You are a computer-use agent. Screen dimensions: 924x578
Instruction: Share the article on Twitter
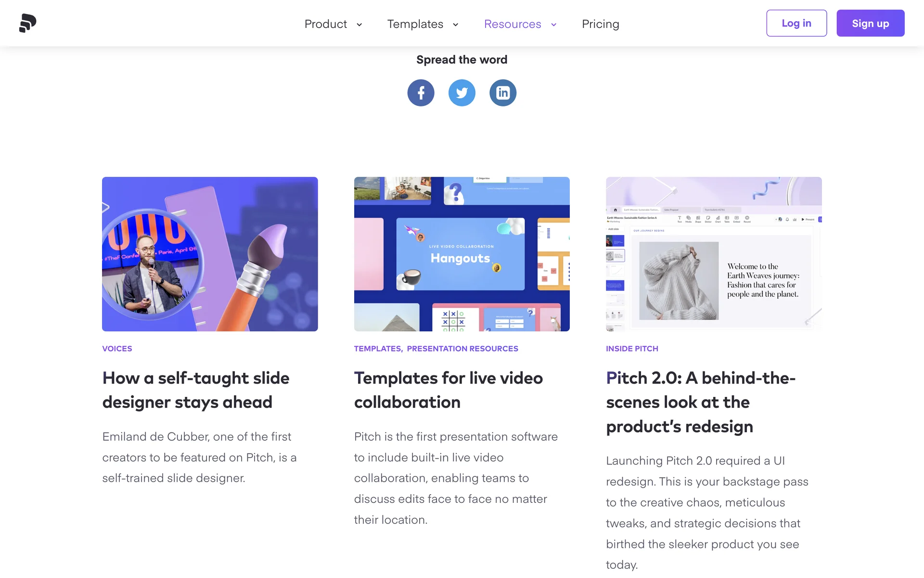462,92
